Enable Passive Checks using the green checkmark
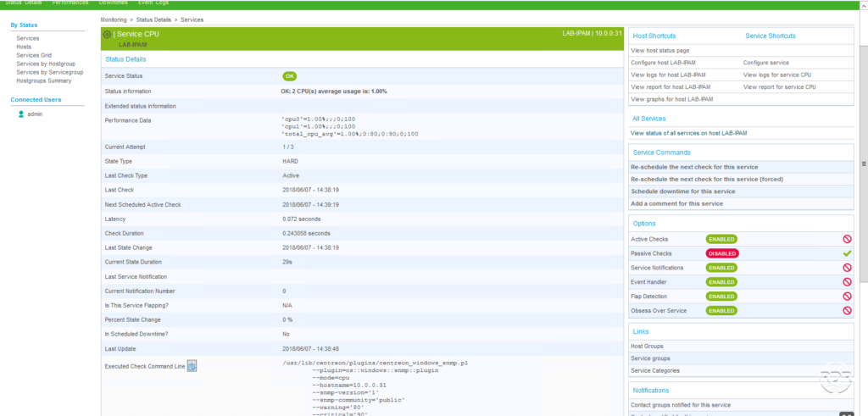The height and width of the screenshot is (416, 868). pos(847,253)
